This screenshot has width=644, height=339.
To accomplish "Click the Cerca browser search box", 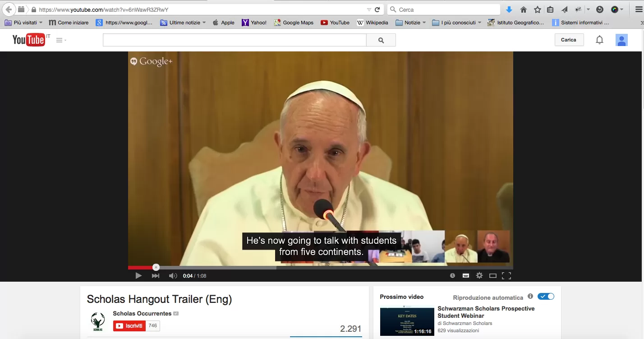I will click(444, 9).
